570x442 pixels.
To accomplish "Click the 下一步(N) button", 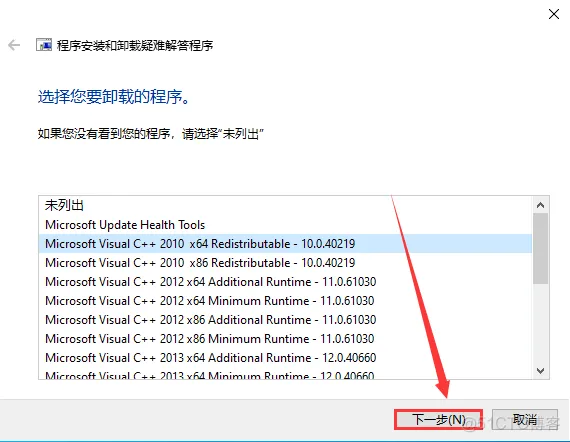I will (x=438, y=419).
